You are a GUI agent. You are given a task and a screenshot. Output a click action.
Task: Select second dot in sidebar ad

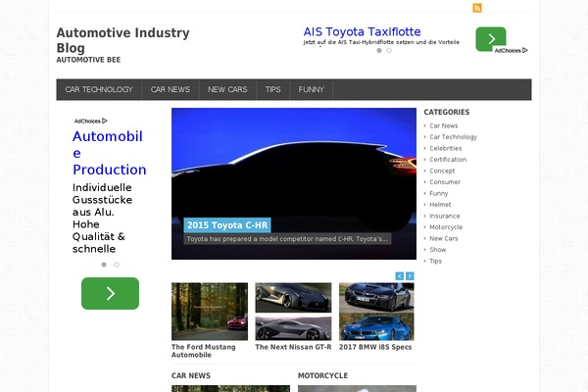click(x=117, y=265)
